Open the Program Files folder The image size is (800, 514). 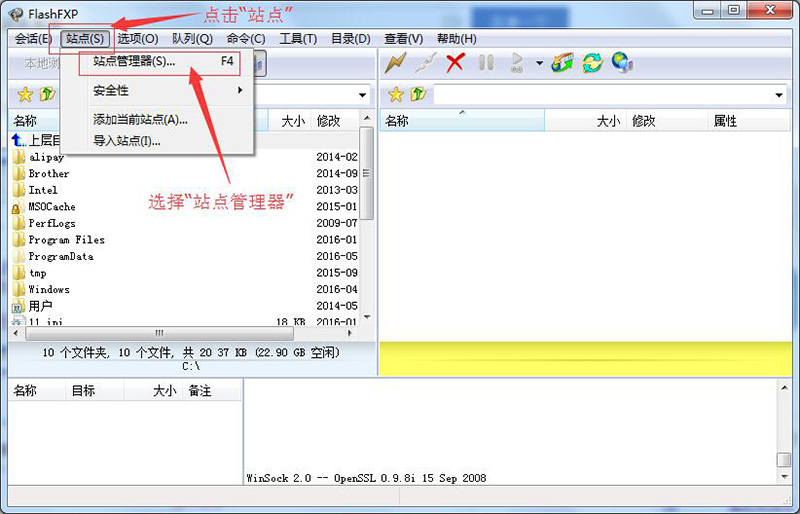point(66,240)
